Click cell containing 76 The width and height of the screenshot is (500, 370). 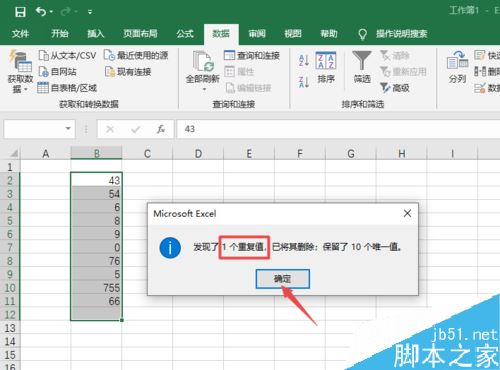pyautogui.click(x=96, y=260)
